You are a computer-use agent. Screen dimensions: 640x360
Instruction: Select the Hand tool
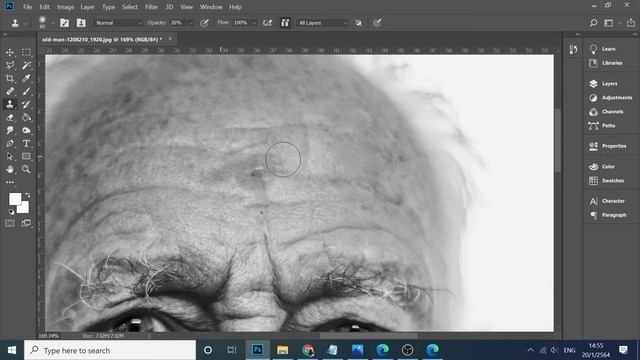pyautogui.click(x=10, y=169)
